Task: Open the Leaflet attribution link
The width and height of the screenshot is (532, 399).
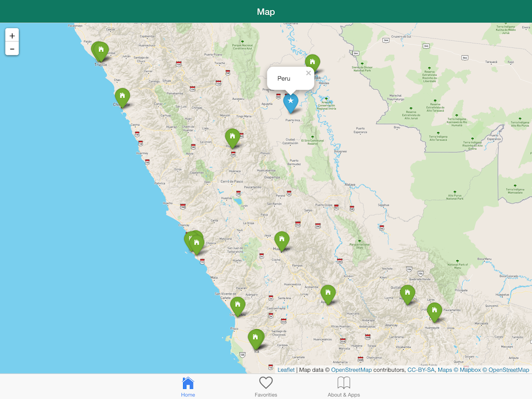Action: pos(286,370)
